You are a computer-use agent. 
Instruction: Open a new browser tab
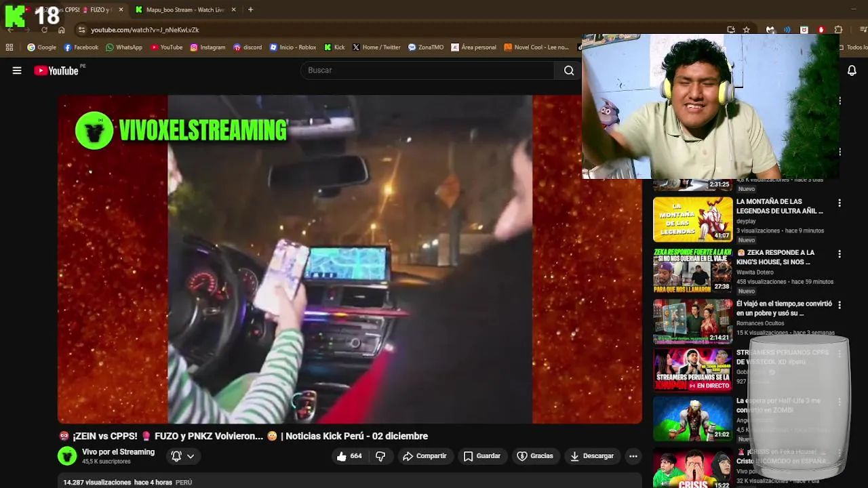point(250,9)
